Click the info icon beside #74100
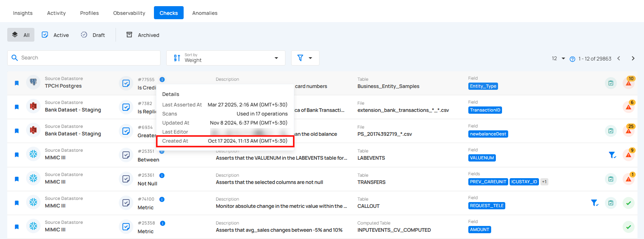644x239 pixels. 162,199
